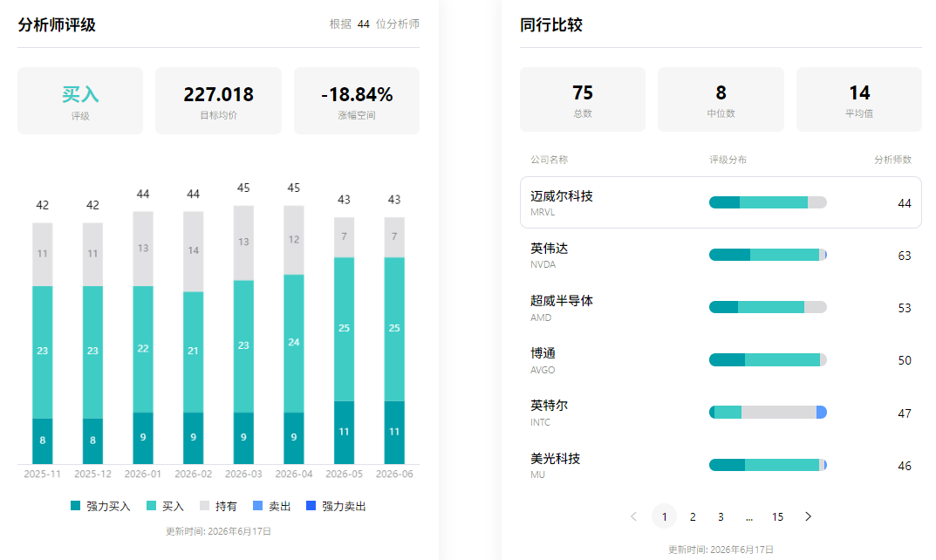Click the 2025-12 stacked bar
Screen dimensions: 936x560
pos(92,344)
